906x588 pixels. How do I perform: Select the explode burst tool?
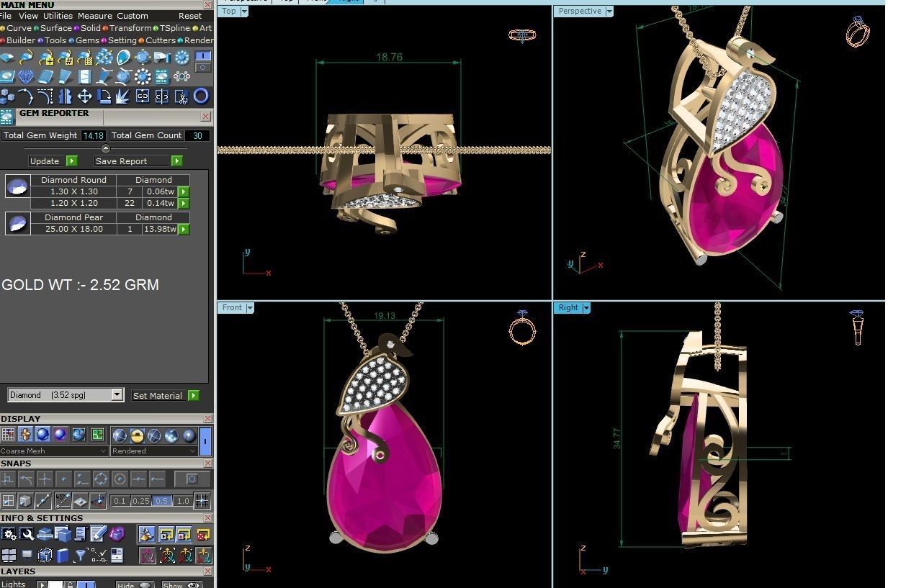123,96
